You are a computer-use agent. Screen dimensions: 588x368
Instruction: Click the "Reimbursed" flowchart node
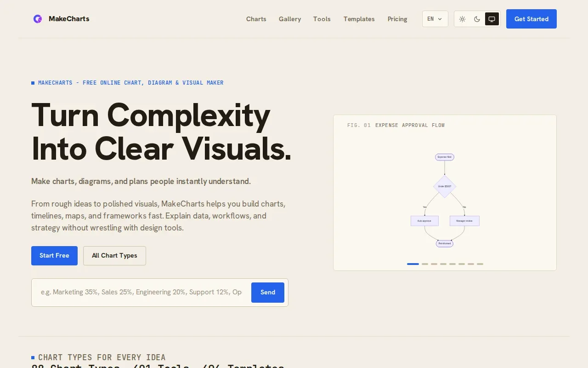pyautogui.click(x=445, y=243)
